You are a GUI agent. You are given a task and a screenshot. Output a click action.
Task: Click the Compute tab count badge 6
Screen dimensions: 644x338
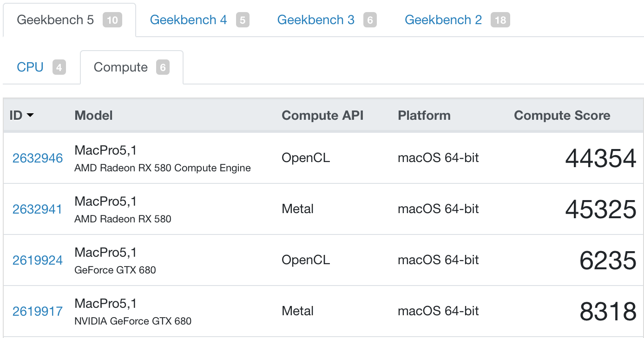tap(163, 67)
